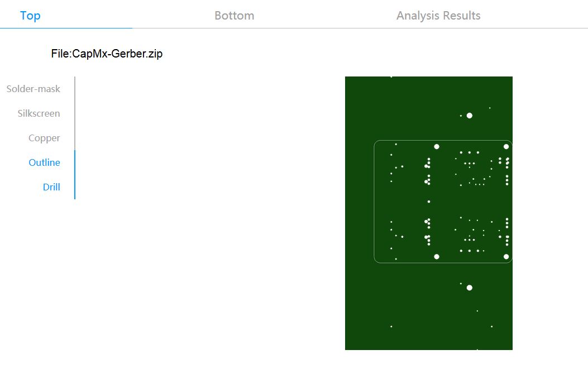The height and width of the screenshot is (388, 588).
Task: Click the empty green area at the board bottom
Action: 429,337
